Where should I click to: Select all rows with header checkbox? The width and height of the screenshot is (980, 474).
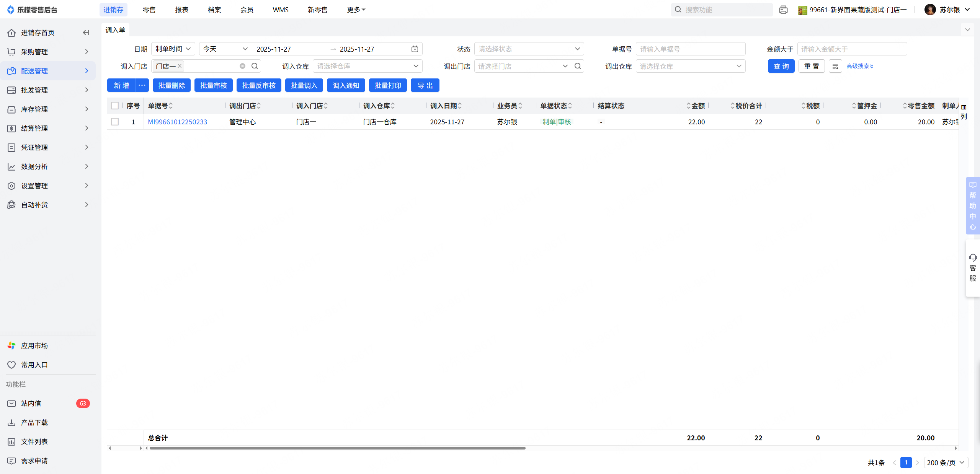115,106
